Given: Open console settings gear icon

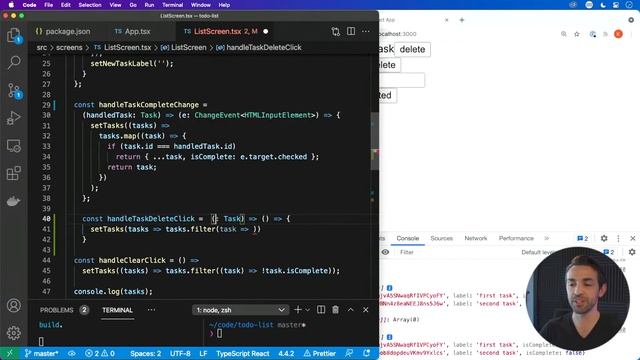Looking at the screenshot, I should (632, 252).
